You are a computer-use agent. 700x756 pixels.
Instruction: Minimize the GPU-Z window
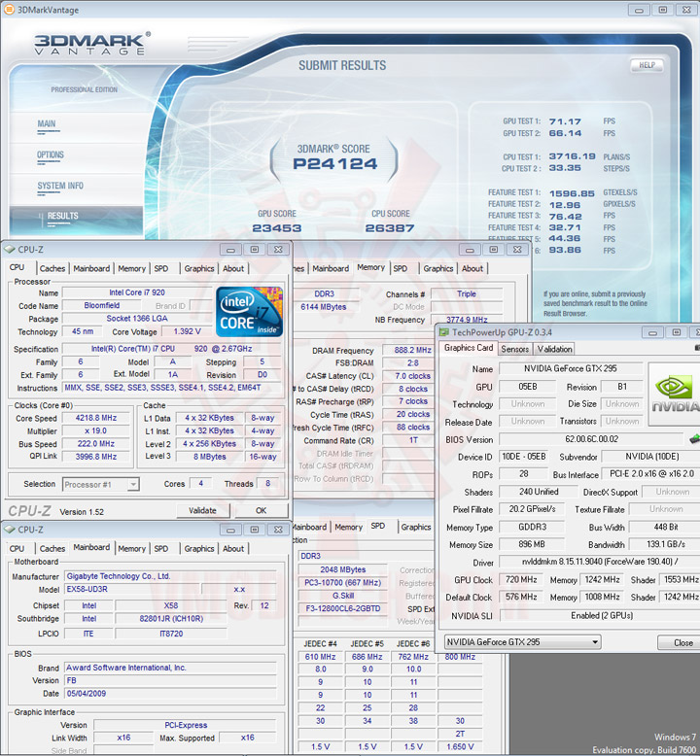pyautogui.click(x=652, y=332)
